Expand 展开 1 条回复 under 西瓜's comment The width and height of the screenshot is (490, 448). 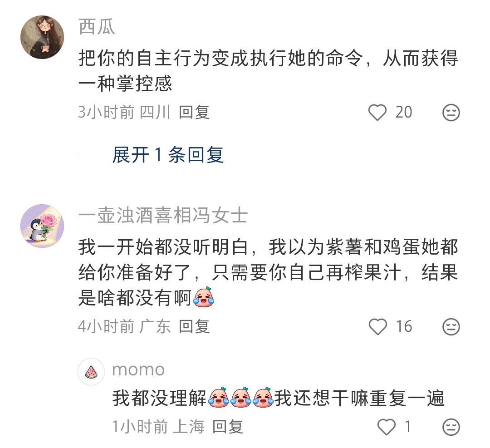[168, 155]
